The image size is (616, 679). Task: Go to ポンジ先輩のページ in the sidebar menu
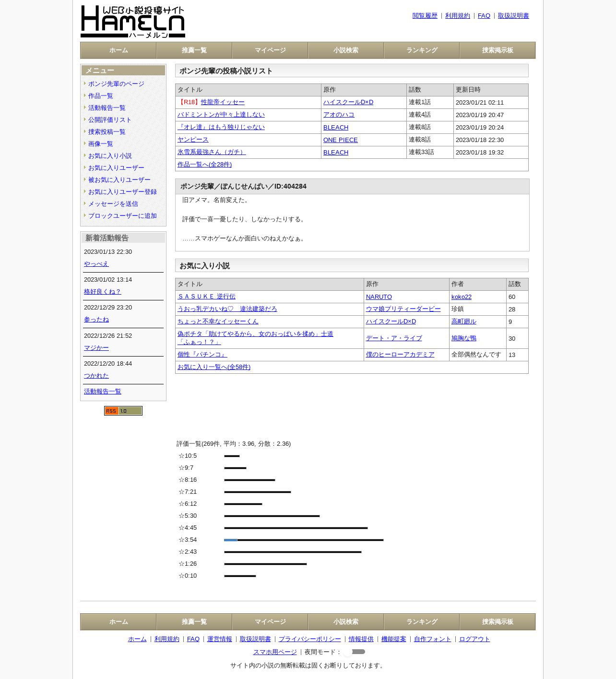116,84
